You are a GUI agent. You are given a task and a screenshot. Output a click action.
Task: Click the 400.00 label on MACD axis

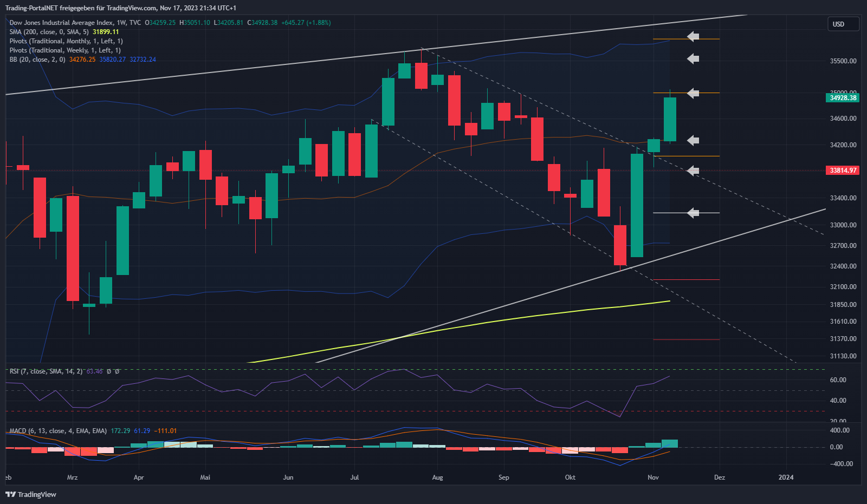point(840,430)
